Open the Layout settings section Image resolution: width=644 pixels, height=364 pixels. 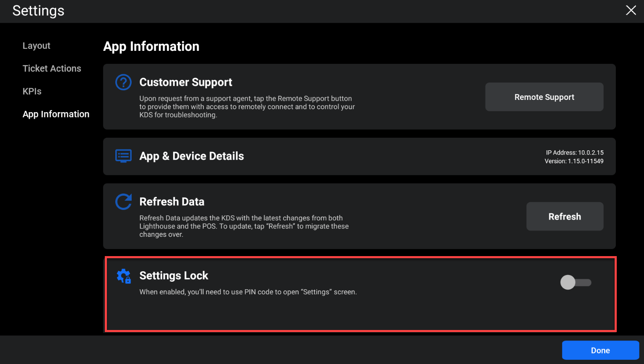tap(36, 46)
